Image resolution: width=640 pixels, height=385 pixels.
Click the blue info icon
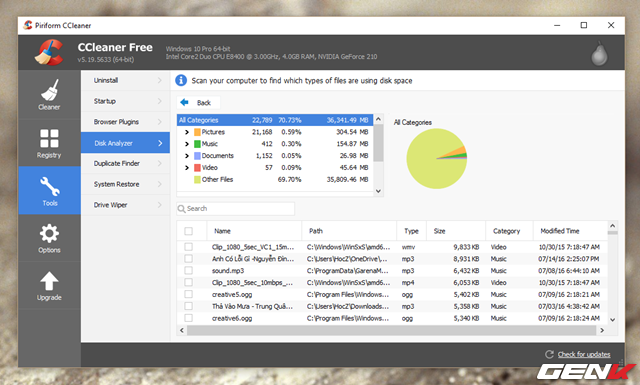click(181, 80)
